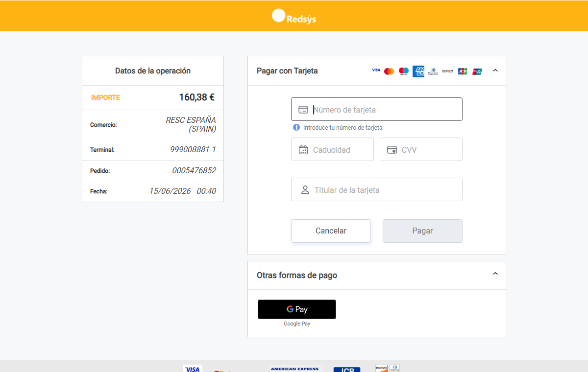Click the amount '160,38 €'
Image resolution: width=588 pixels, height=372 pixels.
[197, 97]
